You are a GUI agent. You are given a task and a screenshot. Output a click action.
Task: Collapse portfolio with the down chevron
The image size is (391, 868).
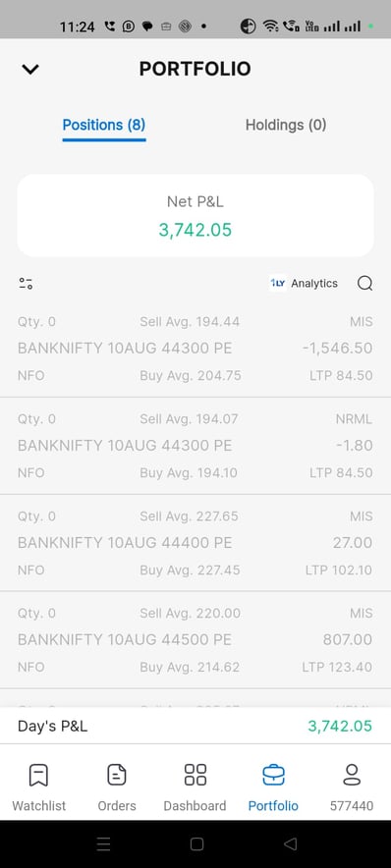tap(30, 69)
